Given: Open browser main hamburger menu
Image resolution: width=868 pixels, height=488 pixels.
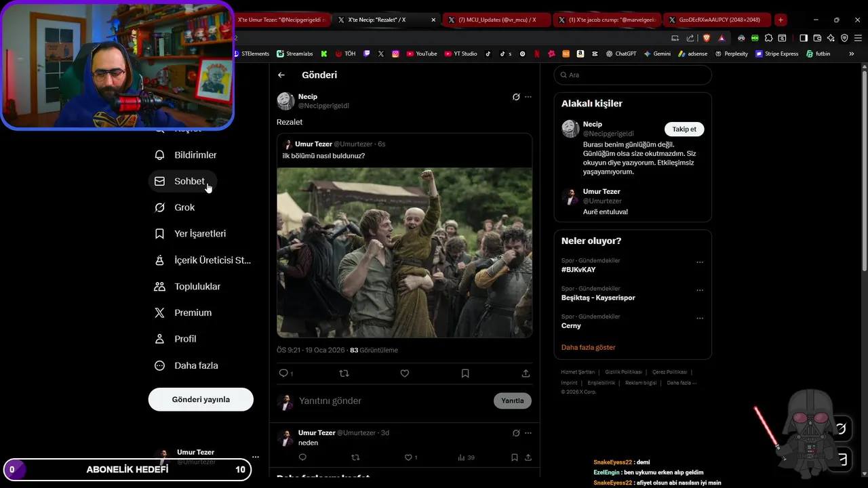Looking at the screenshot, I should point(858,38).
